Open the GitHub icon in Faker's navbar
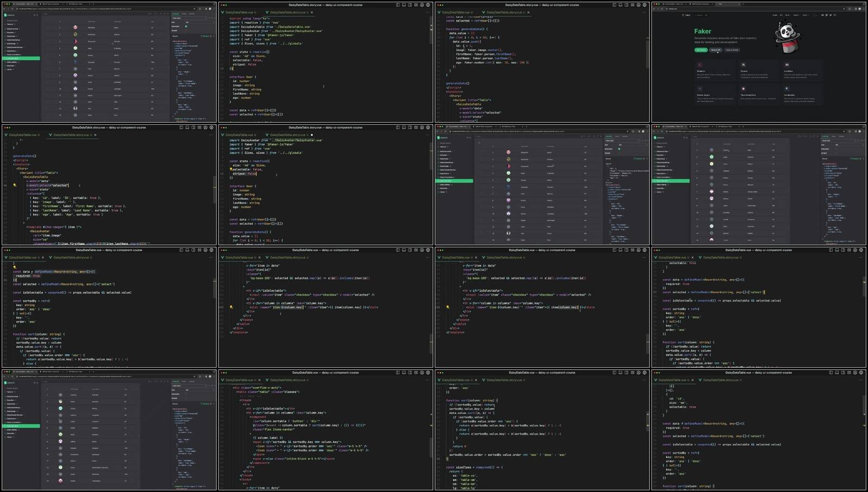 click(834, 15)
